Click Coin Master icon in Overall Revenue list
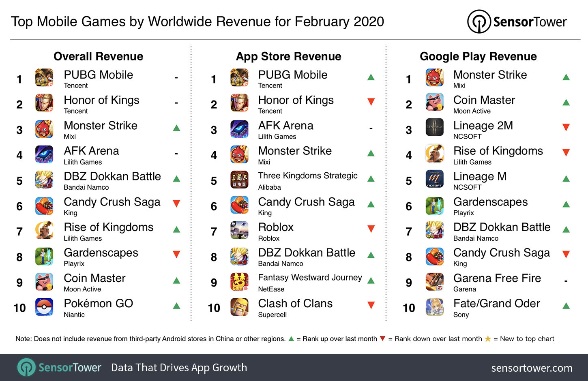Image resolution: width=588 pixels, height=381 pixels. (x=44, y=282)
